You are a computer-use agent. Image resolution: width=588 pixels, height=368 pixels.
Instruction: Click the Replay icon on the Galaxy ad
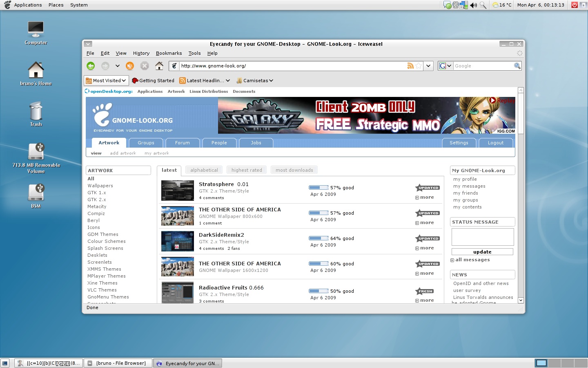(492, 100)
